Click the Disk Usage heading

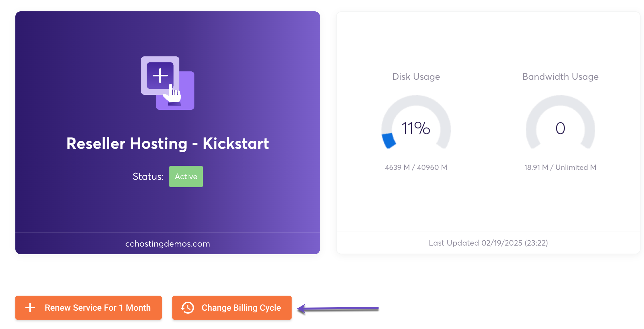point(416,77)
